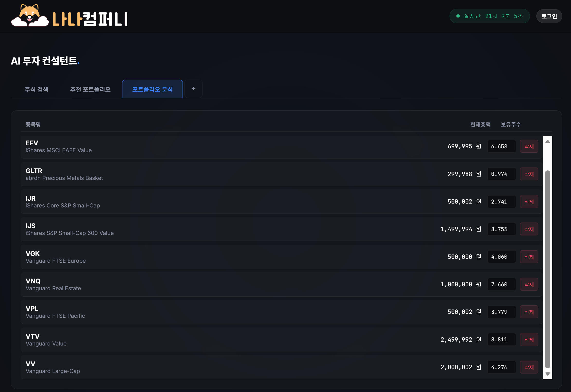Click 삭제 for the VV row
571x392 pixels.
pos(529,367)
